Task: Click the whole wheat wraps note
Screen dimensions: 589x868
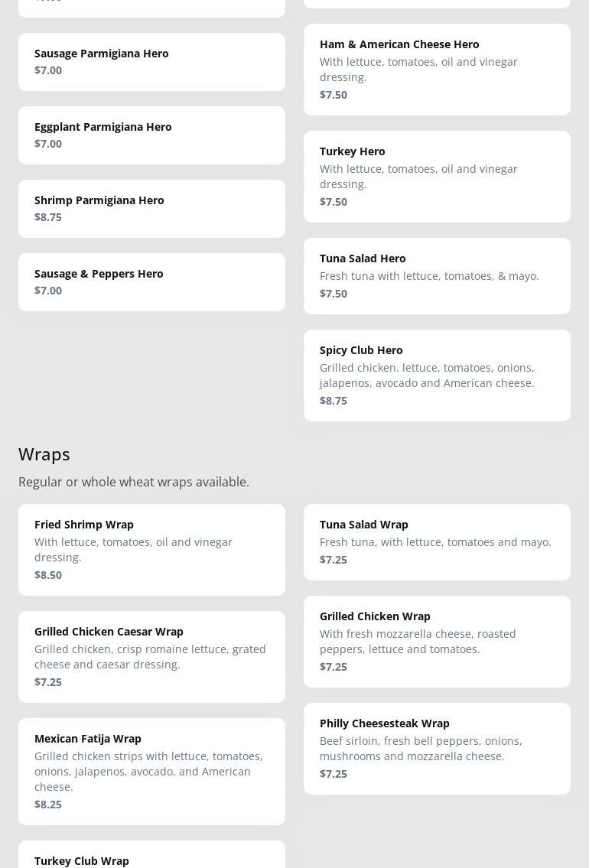Action: pos(134,482)
